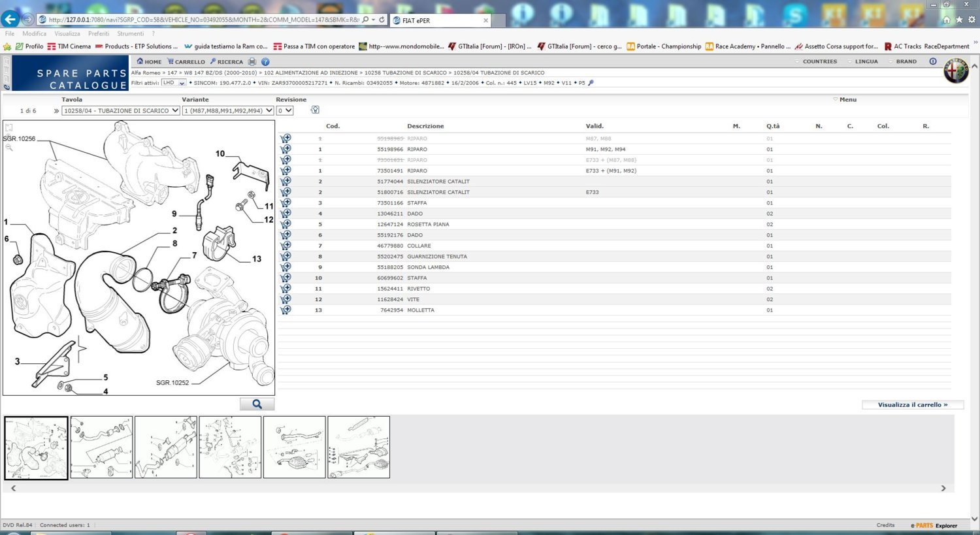Click the info icon next to BRAND
This screenshot has width=980, height=535.
click(933, 61)
